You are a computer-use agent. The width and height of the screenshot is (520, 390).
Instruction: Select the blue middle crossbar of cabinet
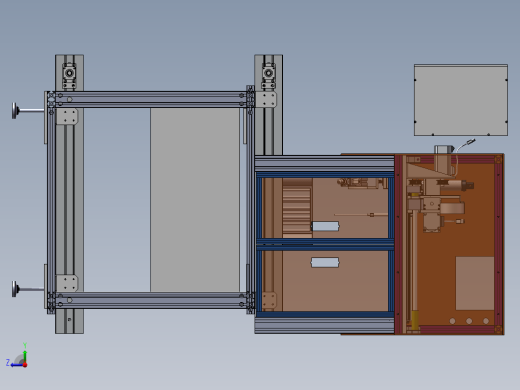(325, 244)
